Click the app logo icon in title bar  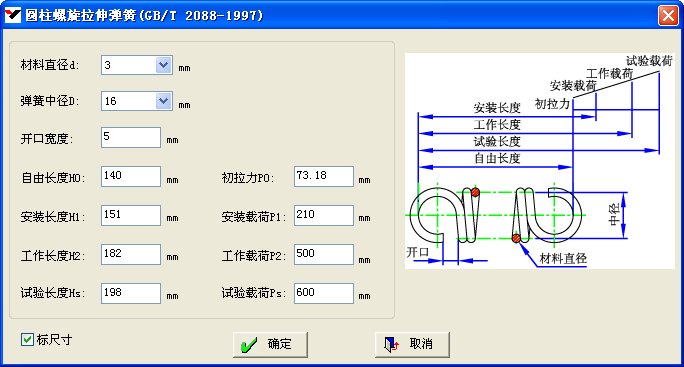[x=12, y=15]
